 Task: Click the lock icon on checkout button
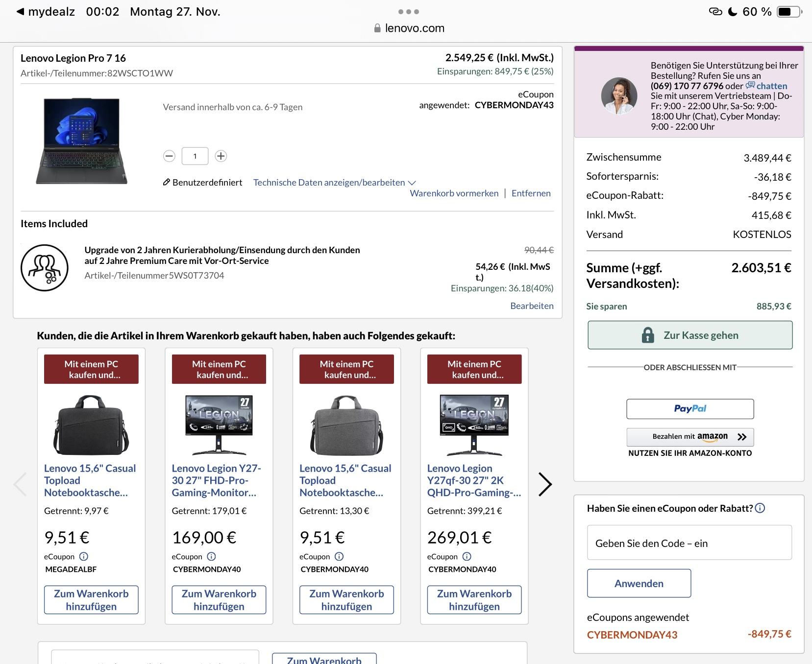click(x=648, y=335)
